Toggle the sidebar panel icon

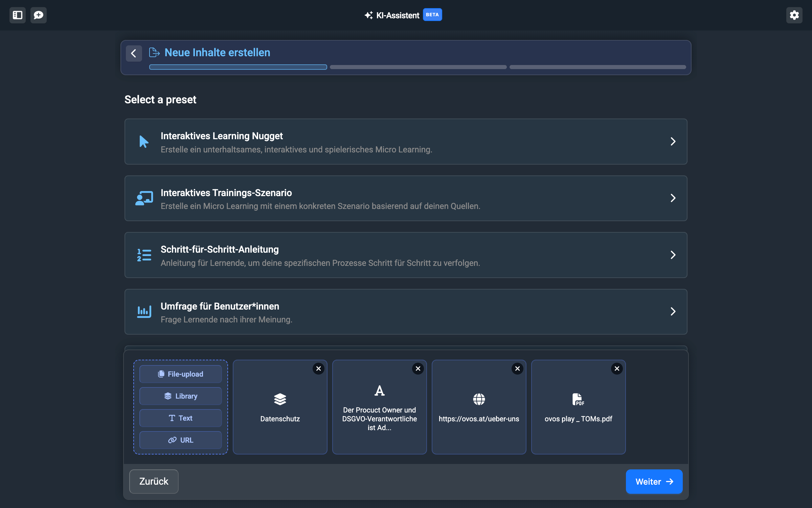[18, 15]
